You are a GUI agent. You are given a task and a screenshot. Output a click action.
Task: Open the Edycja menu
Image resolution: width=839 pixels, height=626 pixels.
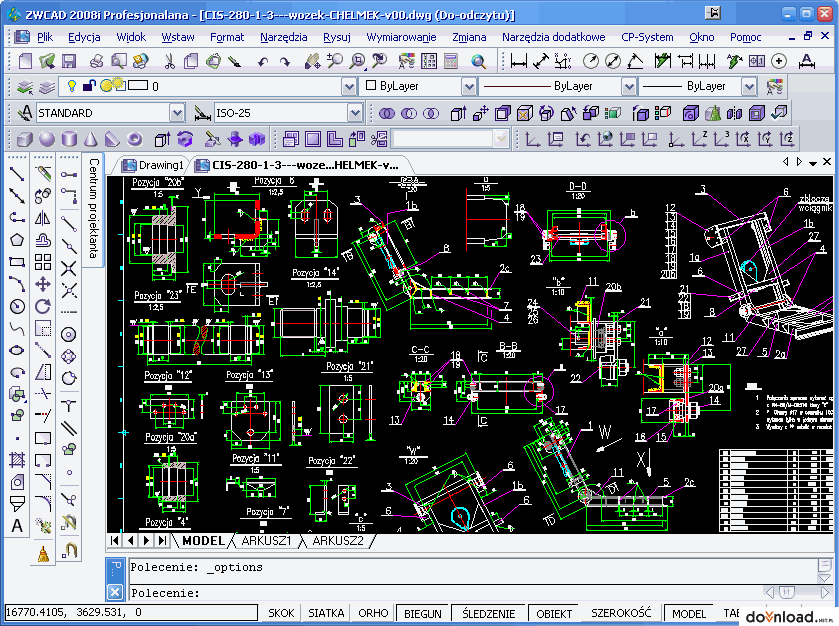click(84, 37)
